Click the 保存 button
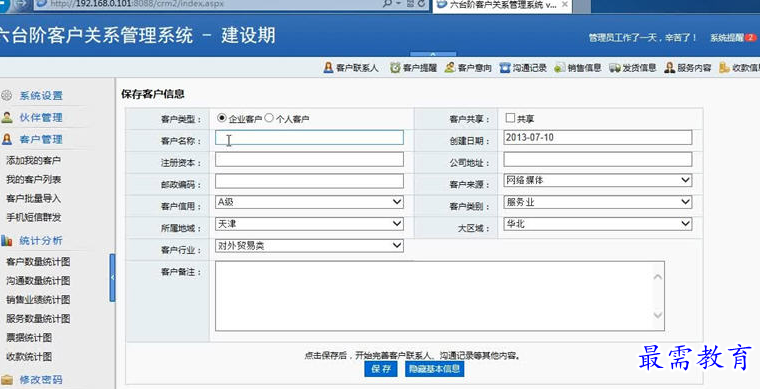 (x=381, y=369)
